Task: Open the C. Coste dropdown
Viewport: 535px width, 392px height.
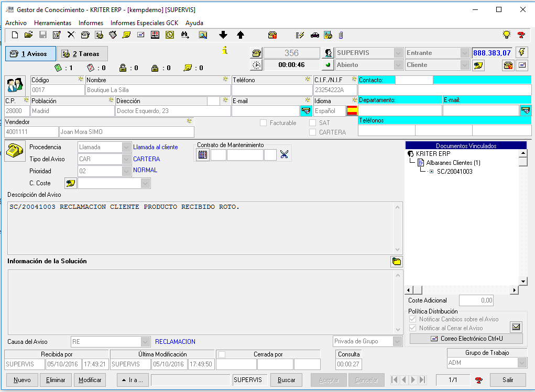Action: 145,183
